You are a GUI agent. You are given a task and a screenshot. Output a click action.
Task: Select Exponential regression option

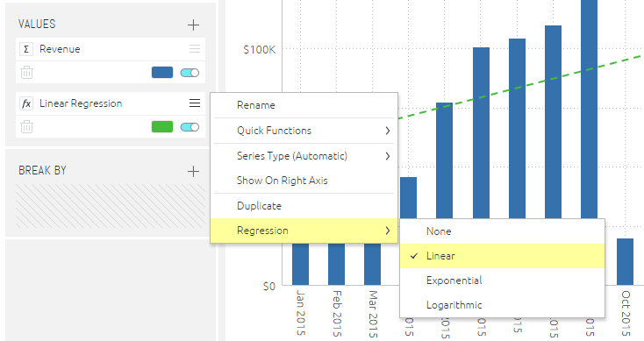[503, 281]
